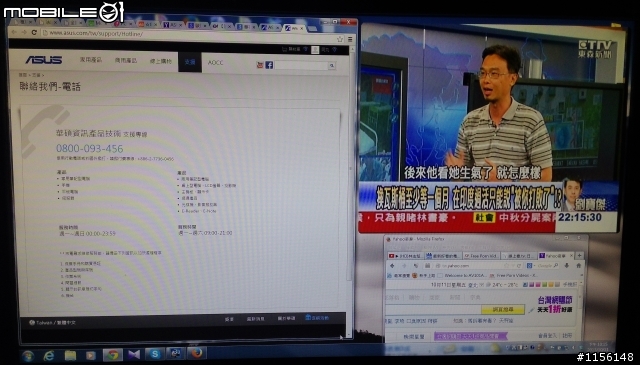Open the second ASUS menu item
The width and height of the screenshot is (640, 365).
point(126,60)
